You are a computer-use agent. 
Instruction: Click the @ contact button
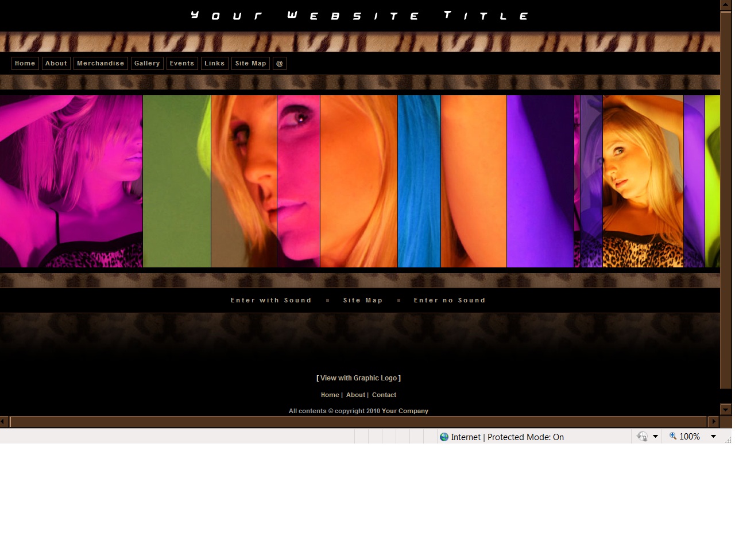pos(280,64)
